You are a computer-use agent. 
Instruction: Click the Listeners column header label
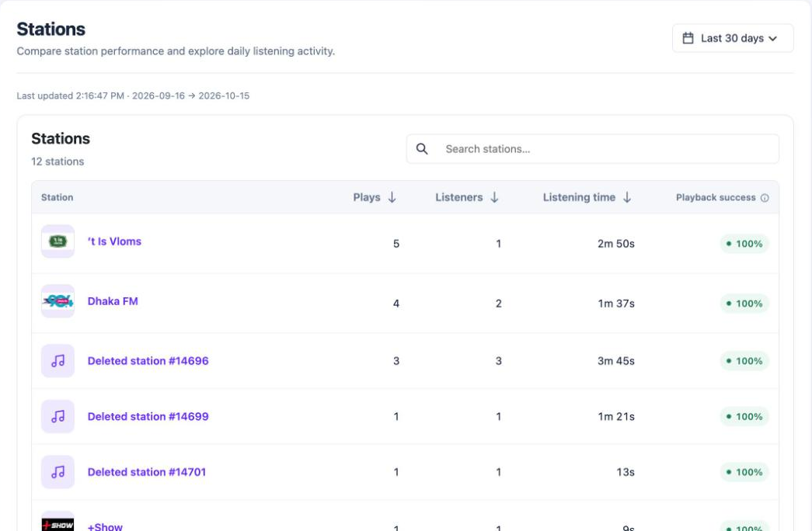point(458,197)
